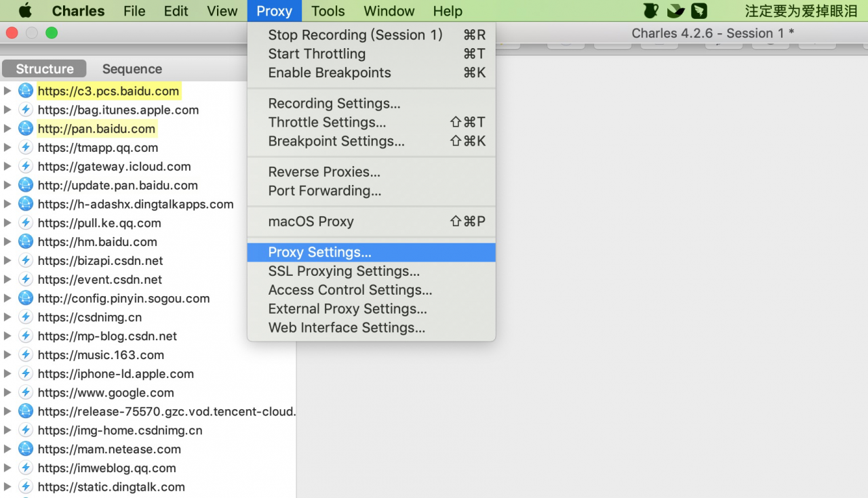Choose SSL Proxying Settings... entry

coord(372,271)
